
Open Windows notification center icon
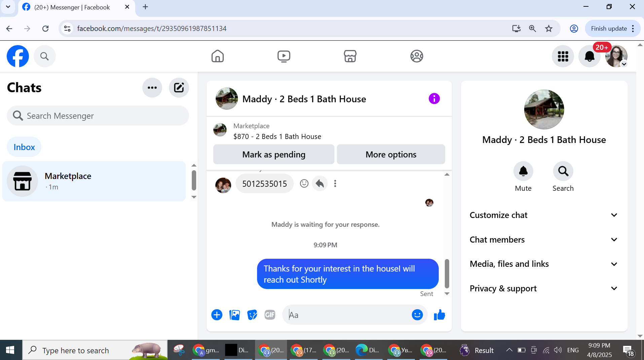coord(628,351)
